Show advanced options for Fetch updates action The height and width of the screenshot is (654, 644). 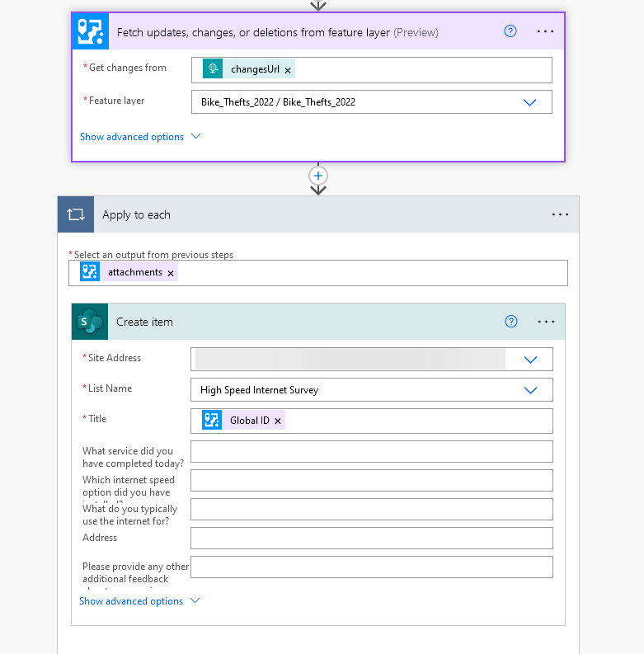click(x=140, y=137)
